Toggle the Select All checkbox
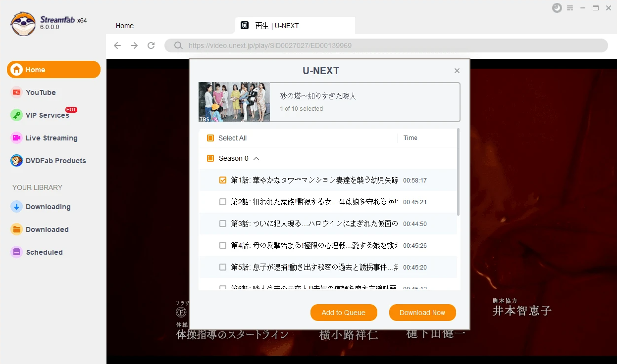The width and height of the screenshot is (617, 364). [x=210, y=138]
